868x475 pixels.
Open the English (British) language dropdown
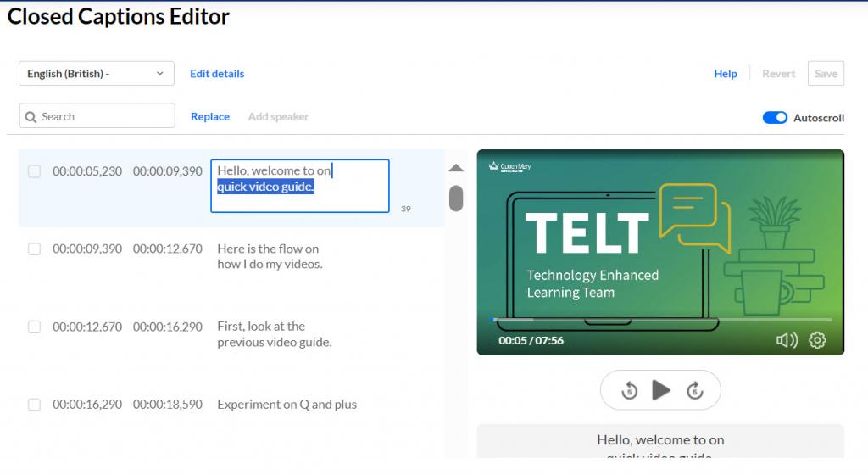pyautogui.click(x=96, y=74)
